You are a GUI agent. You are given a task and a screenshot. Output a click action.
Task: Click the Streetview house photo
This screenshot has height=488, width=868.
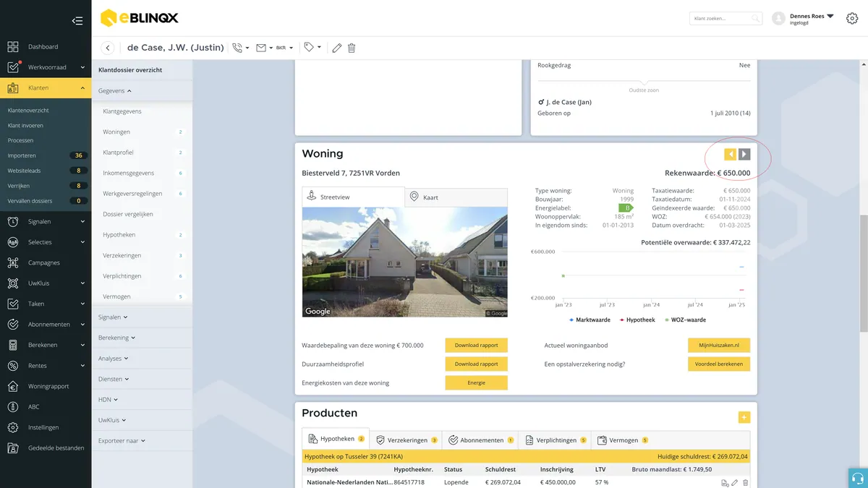click(405, 262)
